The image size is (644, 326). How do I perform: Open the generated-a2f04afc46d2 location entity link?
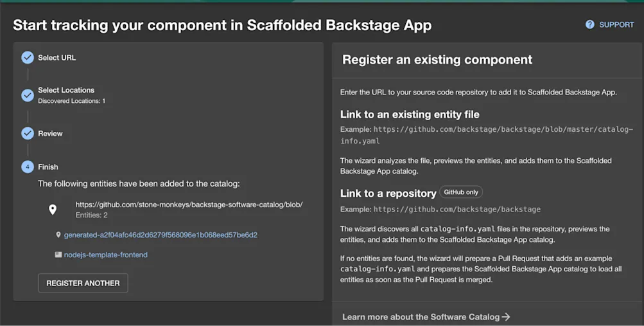click(x=161, y=235)
